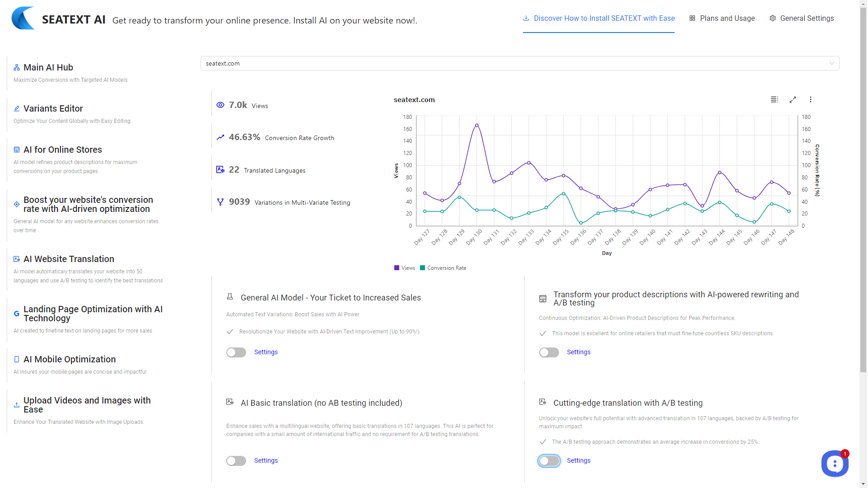Click the Conversion Rate legend label
The image size is (868, 488).
447,268
